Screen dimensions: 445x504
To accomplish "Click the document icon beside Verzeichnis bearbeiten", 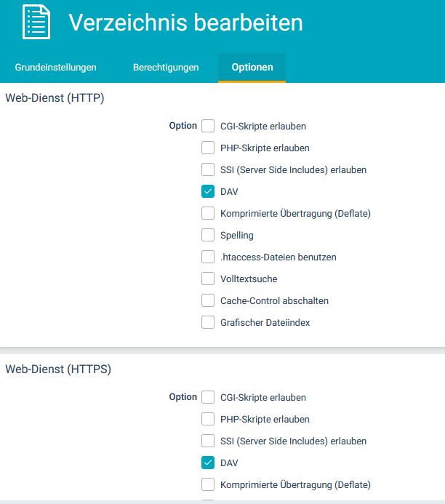I will click(36, 22).
